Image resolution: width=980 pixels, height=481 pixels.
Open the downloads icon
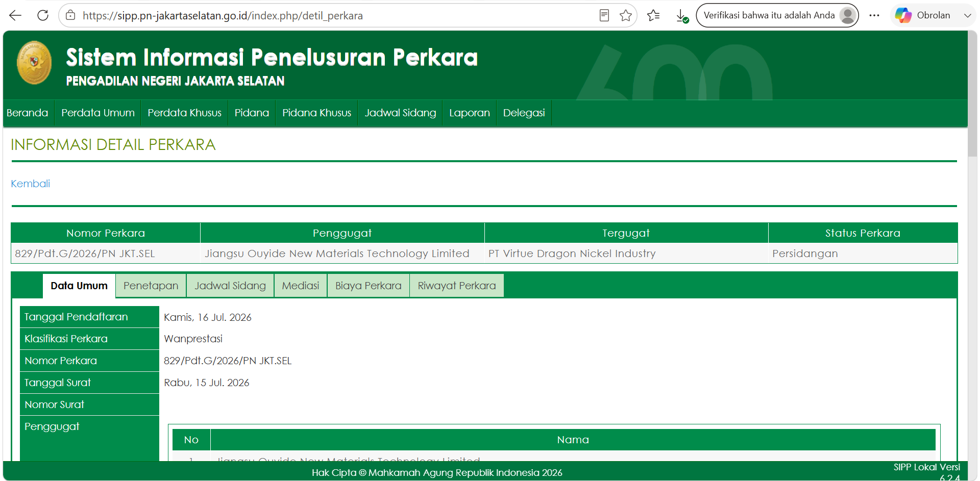(682, 16)
